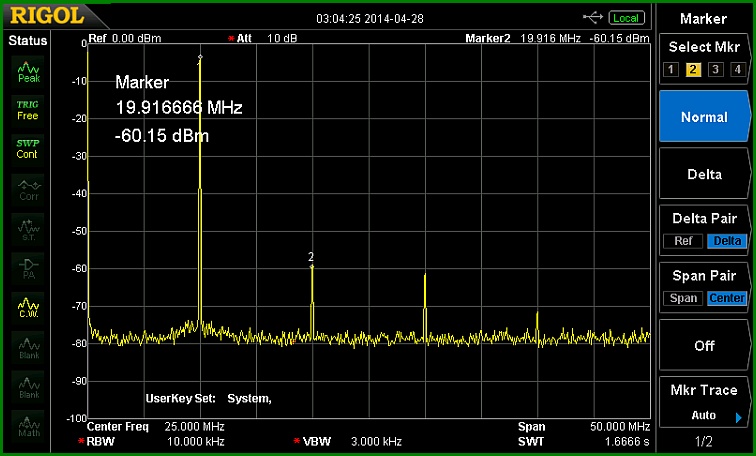
Task: Choose the Normal marker mode
Action: point(704,117)
